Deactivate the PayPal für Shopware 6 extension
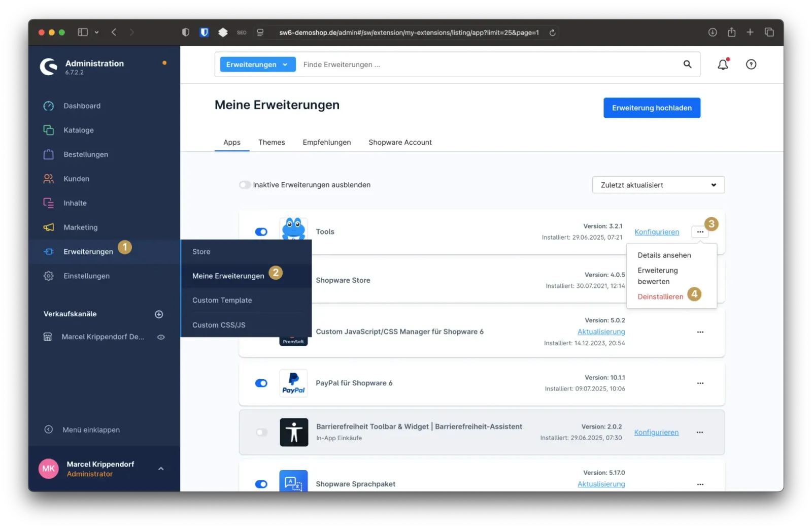Screen dimensions: 812x529 point(261,383)
